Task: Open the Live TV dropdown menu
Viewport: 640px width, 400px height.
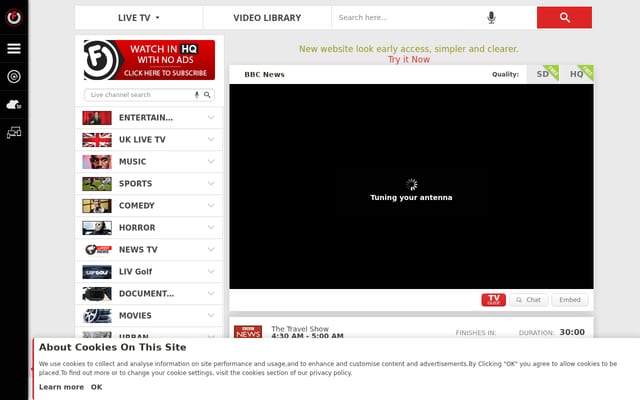Action: click(x=139, y=18)
